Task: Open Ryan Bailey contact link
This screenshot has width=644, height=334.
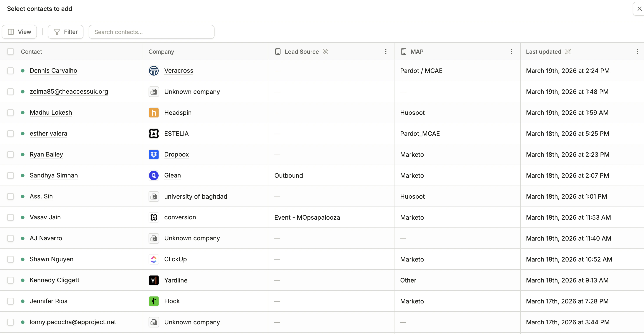Action: click(x=46, y=154)
